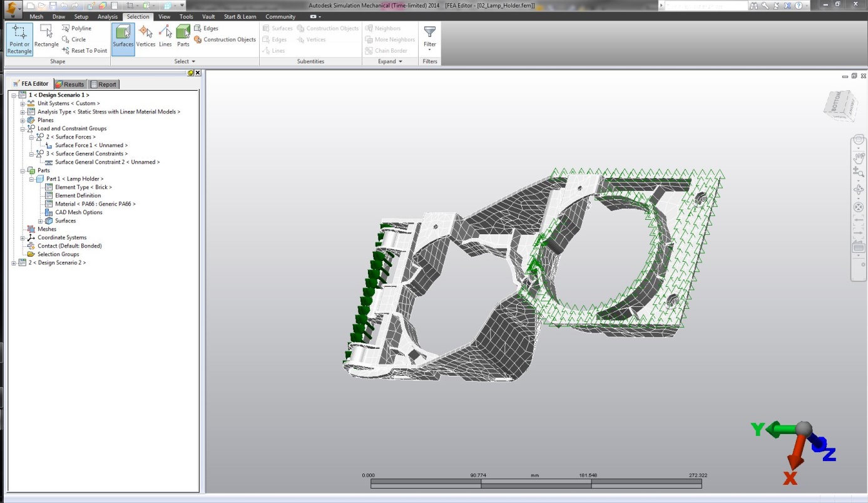Select Element Type Brick item

click(83, 187)
